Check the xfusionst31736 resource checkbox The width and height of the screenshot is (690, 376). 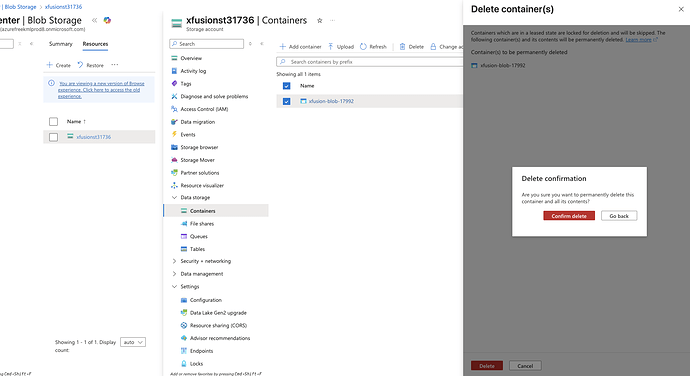point(53,137)
